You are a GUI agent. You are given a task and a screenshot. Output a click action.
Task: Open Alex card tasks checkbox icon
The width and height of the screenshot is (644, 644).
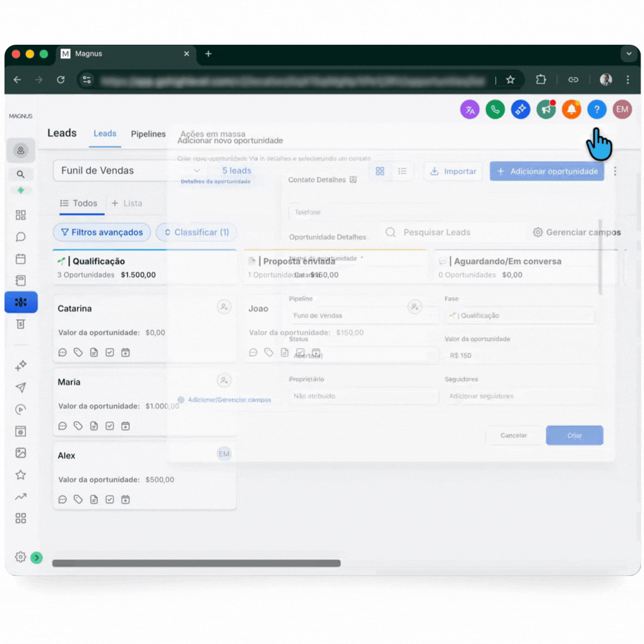pos(110,499)
